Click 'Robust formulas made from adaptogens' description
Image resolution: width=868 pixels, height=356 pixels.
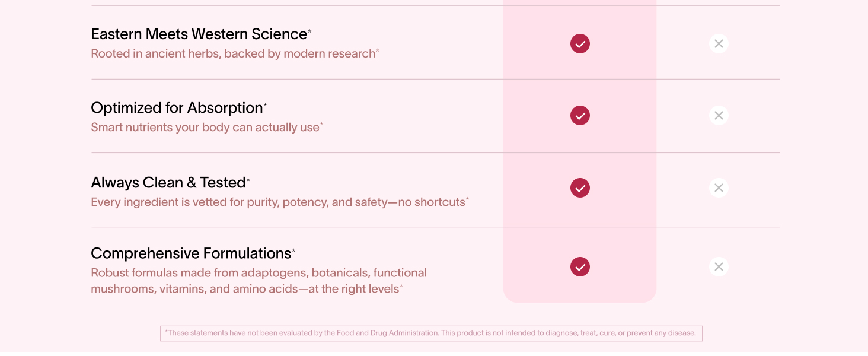(259, 273)
